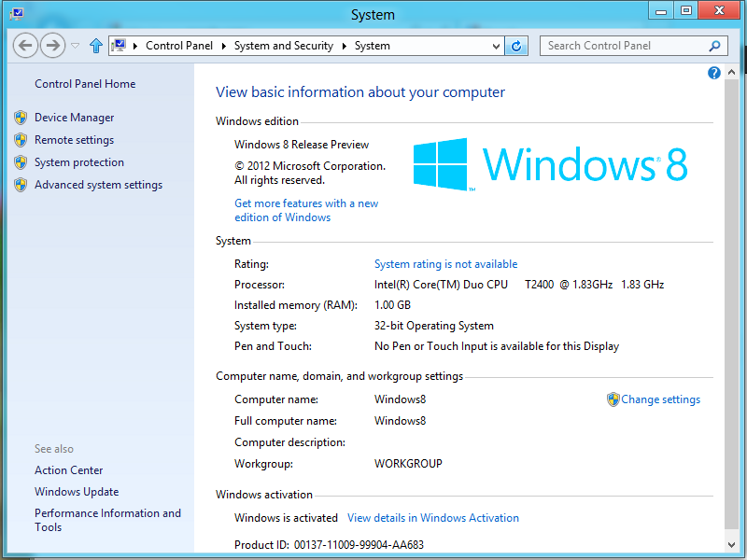Go up one level with Up arrow

(96, 45)
